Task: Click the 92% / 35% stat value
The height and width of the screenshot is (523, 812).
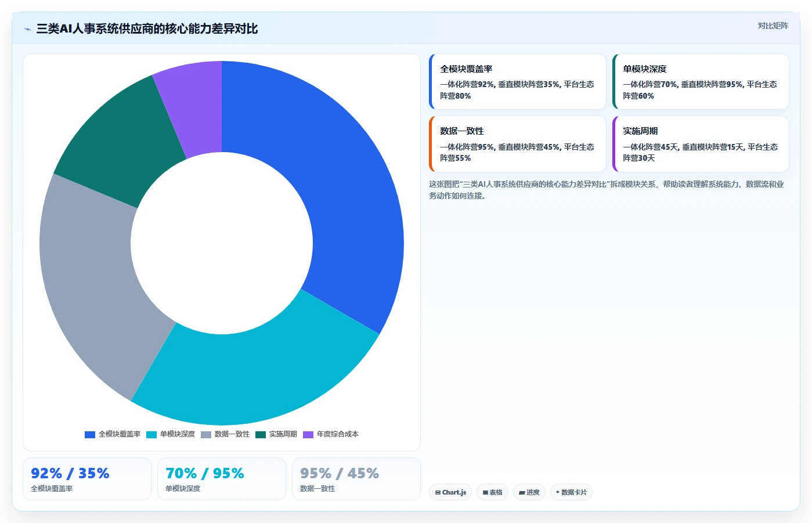Action: point(70,474)
